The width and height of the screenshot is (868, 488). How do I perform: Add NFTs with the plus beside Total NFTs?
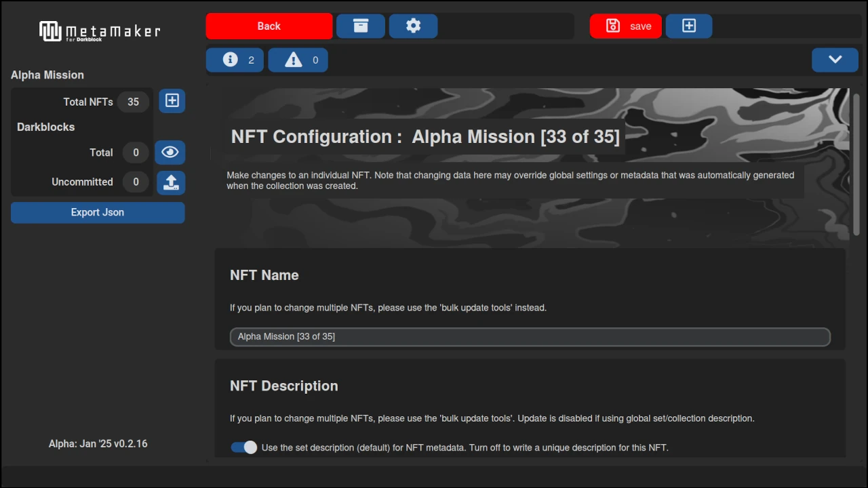click(x=172, y=101)
